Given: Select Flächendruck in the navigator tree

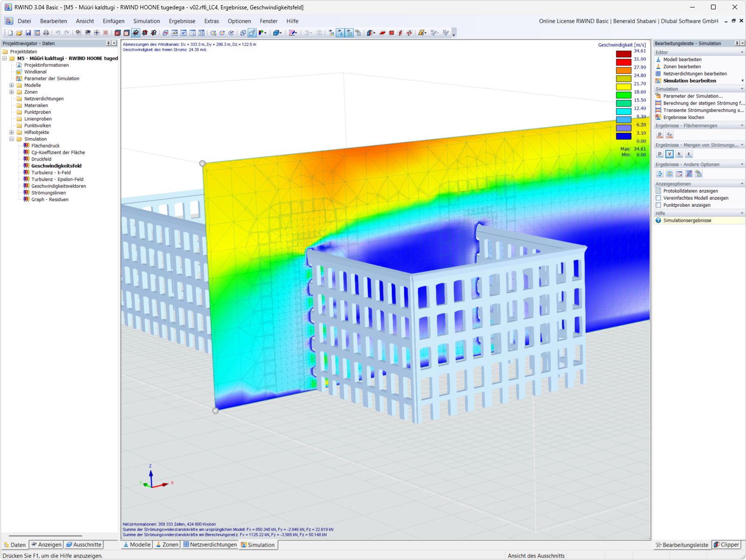Looking at the screenshot, I should click(x=45, y=146).
